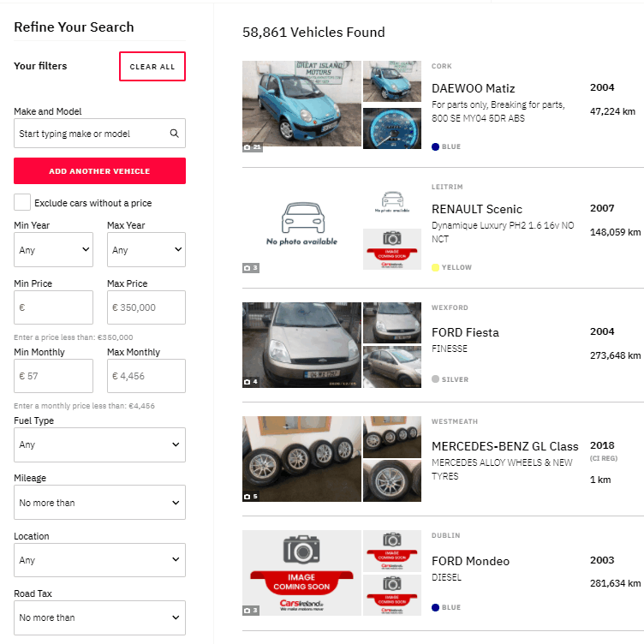Click the search magnifier in Make and Model

pos(174,134)
